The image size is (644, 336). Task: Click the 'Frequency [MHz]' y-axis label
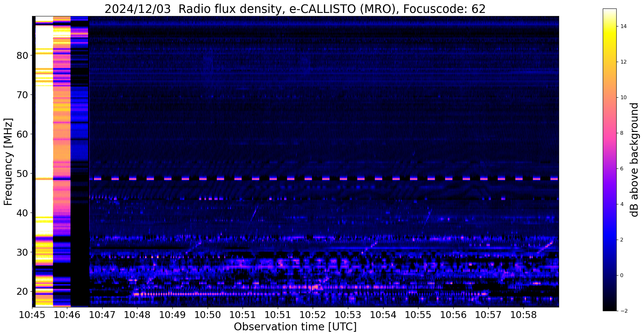click(8, 162)
